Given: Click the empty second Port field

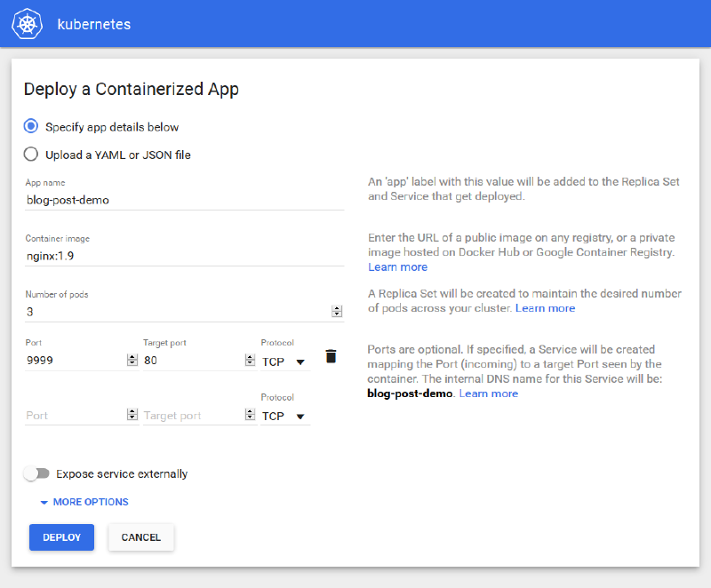Looking at the screenshot, I should pyautogui.click(x=71, y=415).
